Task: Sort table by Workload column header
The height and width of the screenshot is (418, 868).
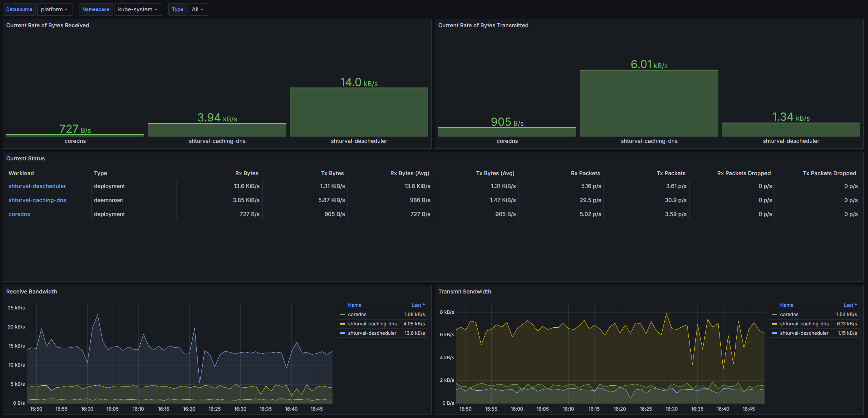Action: coord(21,173)
